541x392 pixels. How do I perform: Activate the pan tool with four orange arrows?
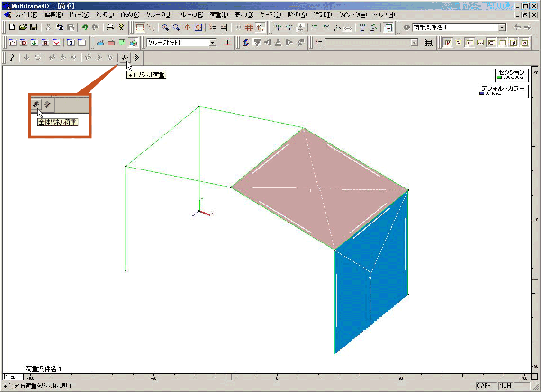point(187,27)
